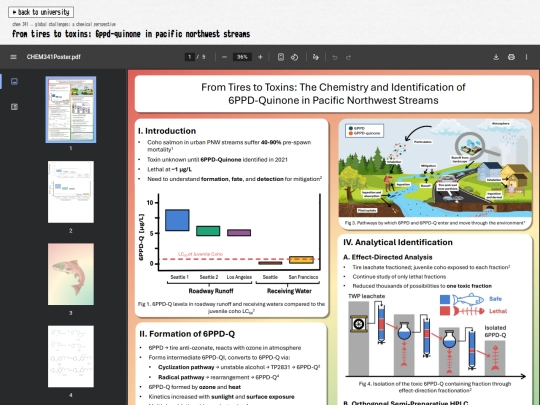Toggle the PDF sidebar menu icon

[x=13, y=57]
